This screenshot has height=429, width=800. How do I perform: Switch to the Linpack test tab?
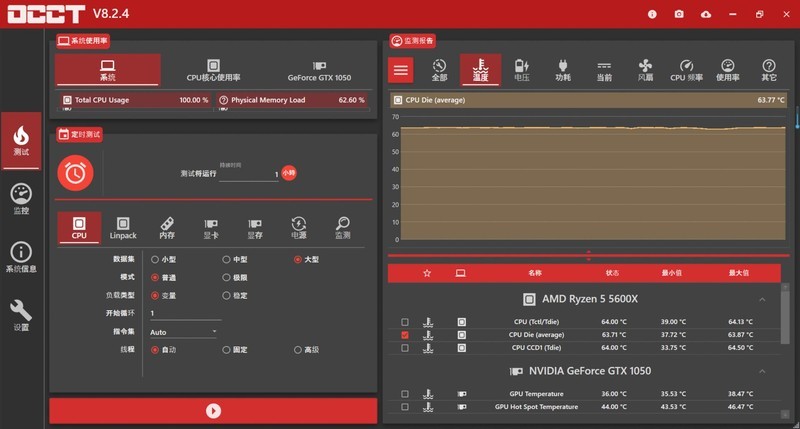(x=122, y=228)
